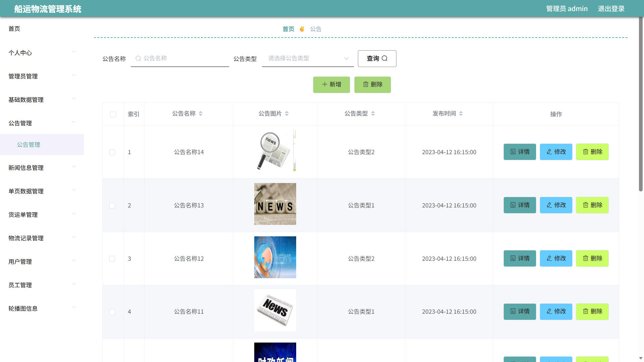Open the newspaper thumbnail for 公告名称11
The image size is (644, 362).
[x=275, y=310]
